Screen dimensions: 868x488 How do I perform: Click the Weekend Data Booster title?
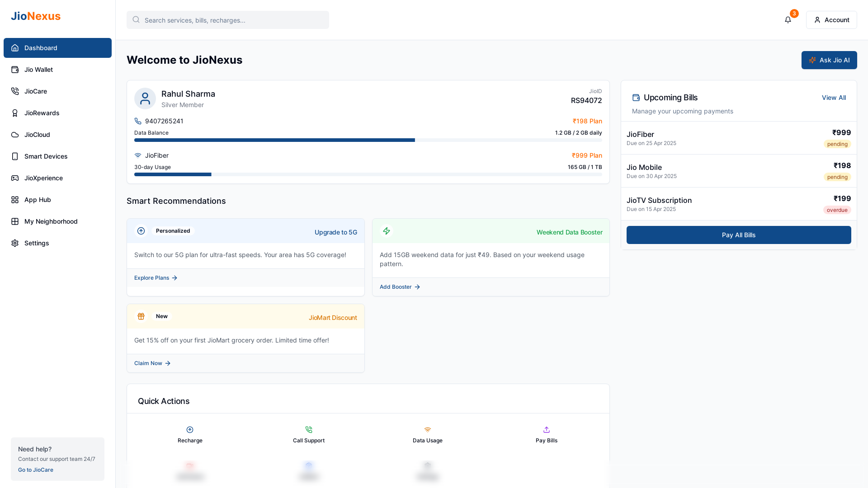click(570, 232)
